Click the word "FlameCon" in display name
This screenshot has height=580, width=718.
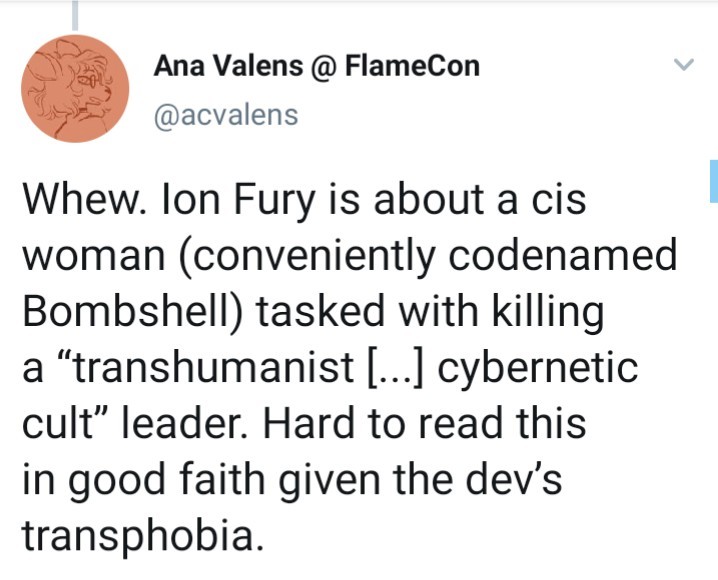(x=413, y=67)
